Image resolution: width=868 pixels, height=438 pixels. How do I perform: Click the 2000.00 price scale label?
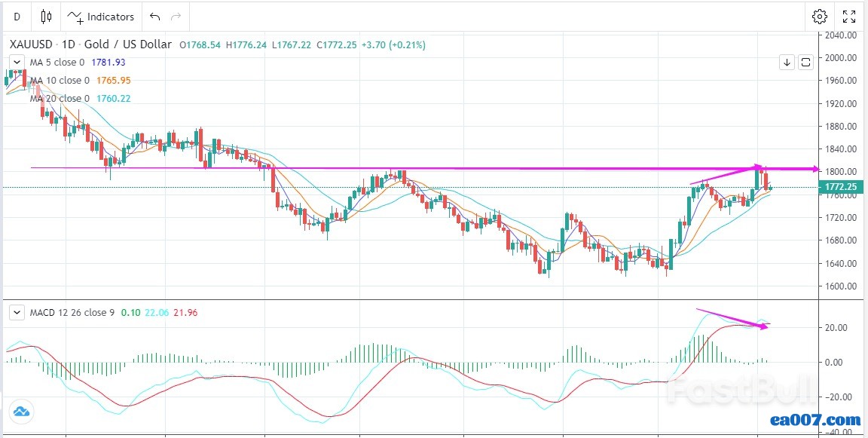pos(841,57)
